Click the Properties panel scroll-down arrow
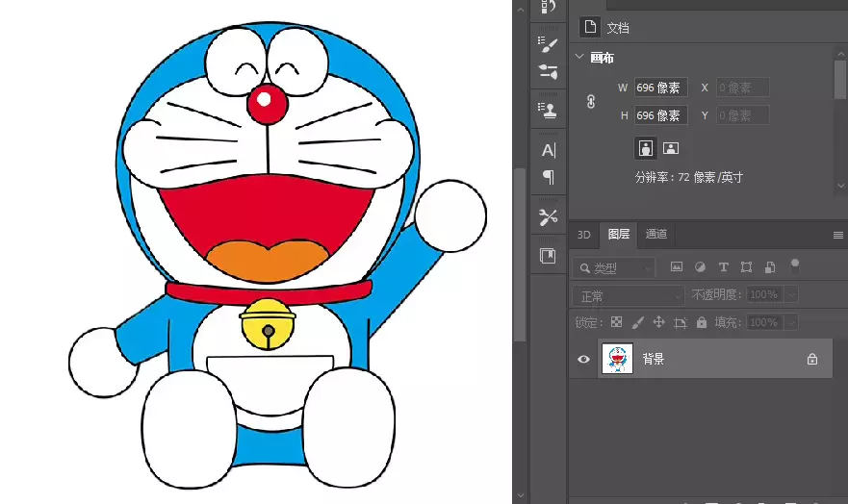The image size is (848, 504). point(841,186)
